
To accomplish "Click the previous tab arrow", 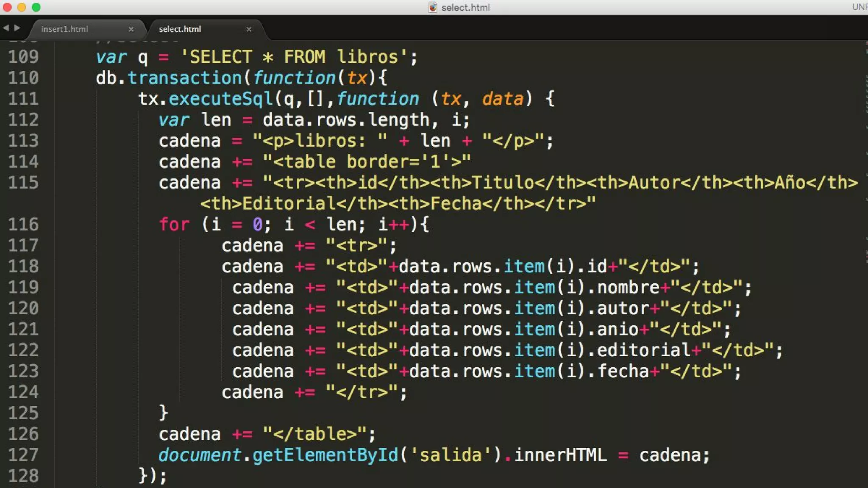I will click(6, 28).
